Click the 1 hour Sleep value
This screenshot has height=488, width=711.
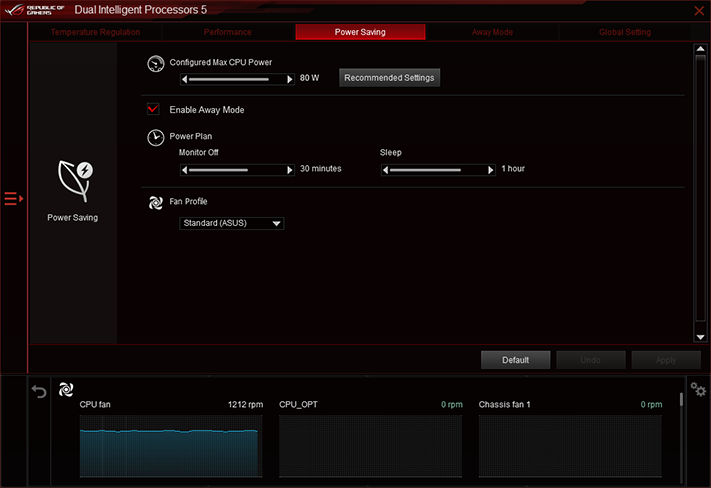(513, 169)
